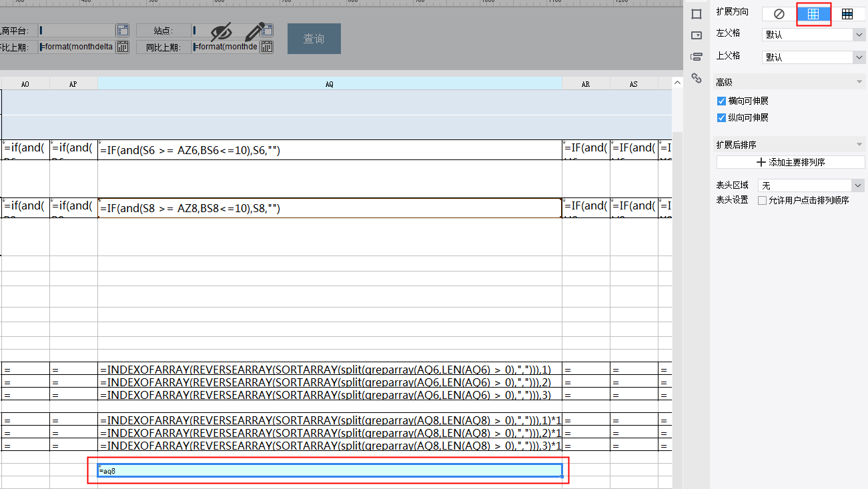Click calendar icon next to 同比上期 date field
Viewport: 868px width, 489px height.
point(266,47)
